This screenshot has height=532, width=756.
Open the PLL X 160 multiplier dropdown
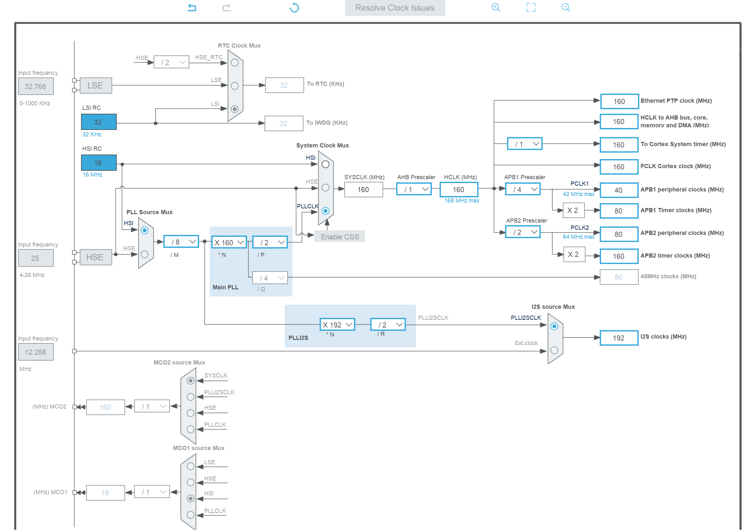[x=229, y=243]
